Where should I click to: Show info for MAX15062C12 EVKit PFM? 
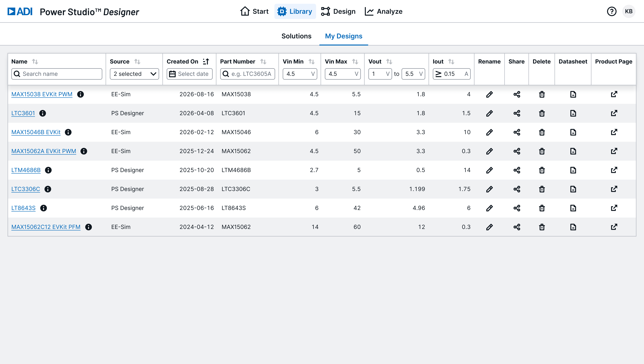tap(89, 227)
